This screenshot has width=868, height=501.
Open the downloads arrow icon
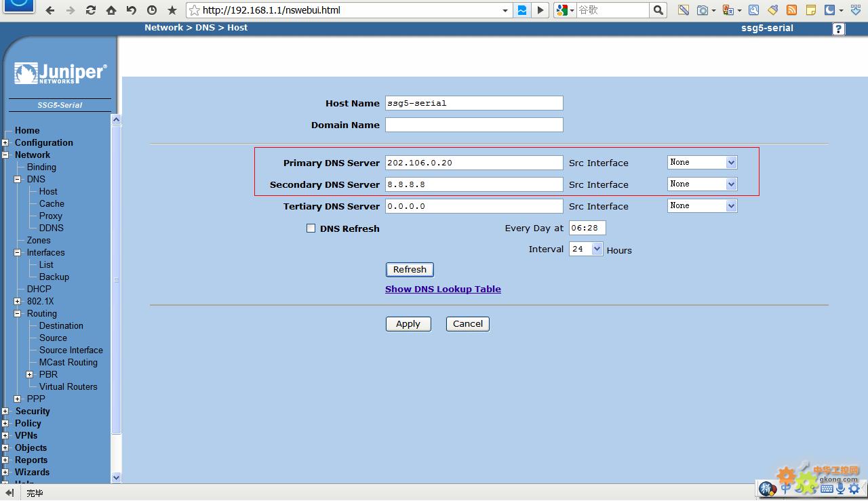(x=856, y=10)
